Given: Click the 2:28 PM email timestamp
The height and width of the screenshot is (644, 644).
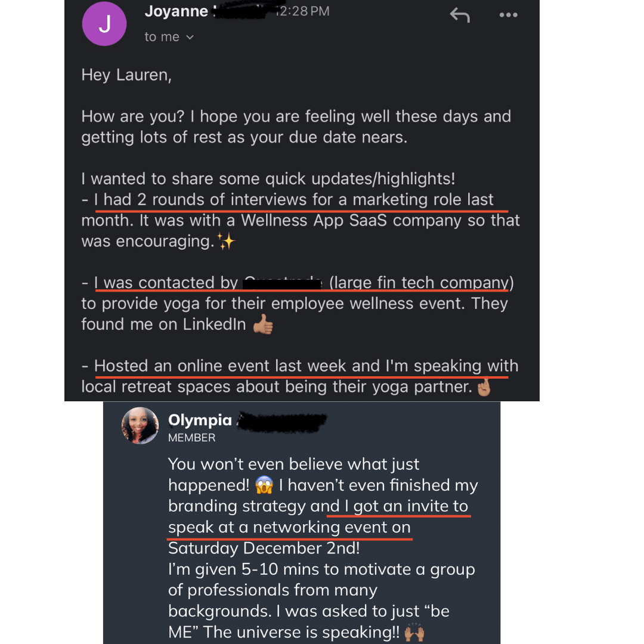Looking at the screenshot, I should pyautogui.click(x=304, y=11).
